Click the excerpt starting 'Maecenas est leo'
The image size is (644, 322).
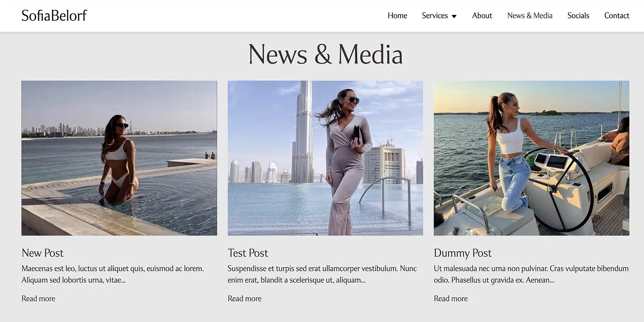(x=113, y=274)
